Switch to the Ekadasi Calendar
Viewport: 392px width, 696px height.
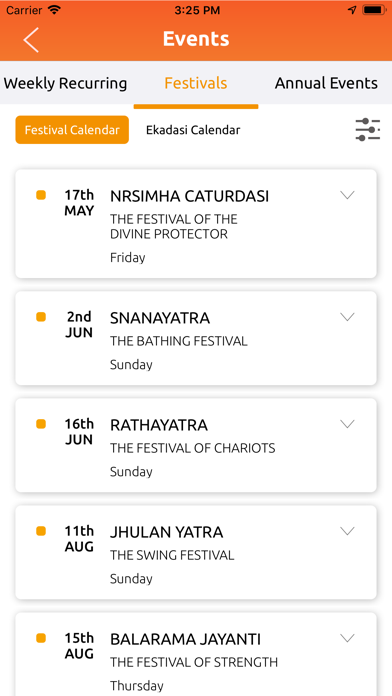tap(193, 130)
